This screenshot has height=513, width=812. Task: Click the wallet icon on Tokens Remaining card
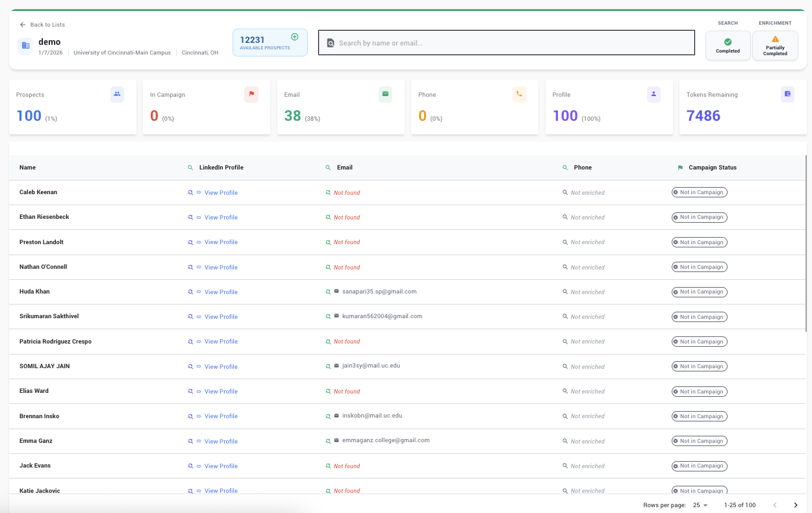787,94
